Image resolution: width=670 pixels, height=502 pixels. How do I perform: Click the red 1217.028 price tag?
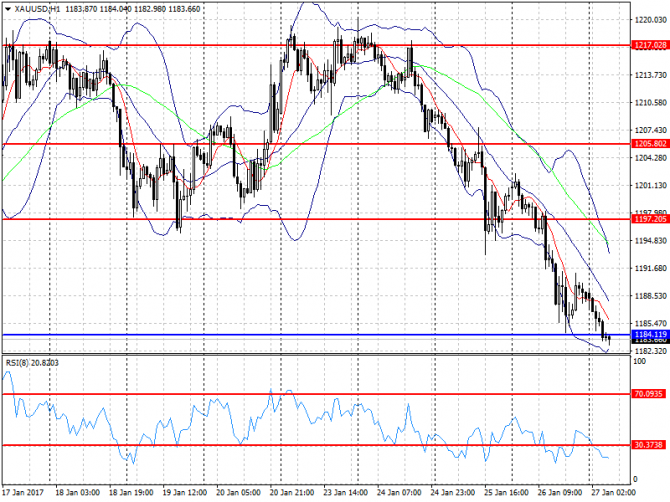click(x=650, y=45)
